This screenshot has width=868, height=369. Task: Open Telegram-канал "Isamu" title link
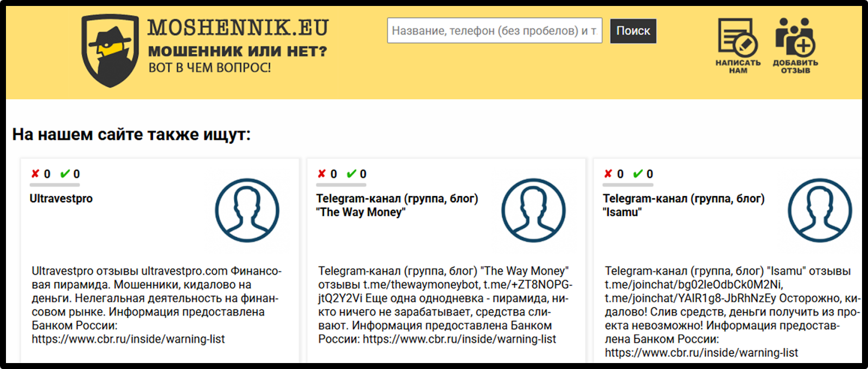[684, 205]
